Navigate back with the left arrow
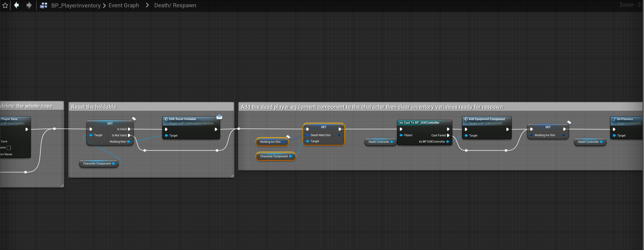Screen dimensions: 644x250 tap(16, 5)
